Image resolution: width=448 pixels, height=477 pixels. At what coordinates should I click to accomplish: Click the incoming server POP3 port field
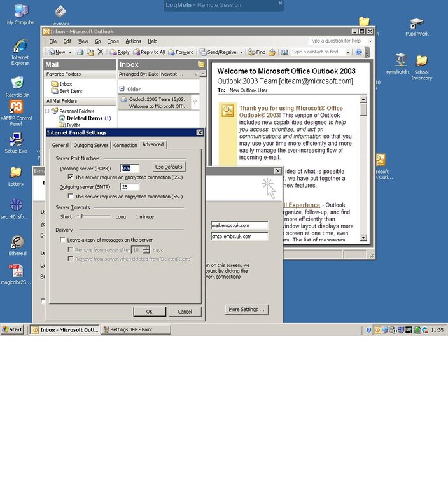[x=130, y=169]
